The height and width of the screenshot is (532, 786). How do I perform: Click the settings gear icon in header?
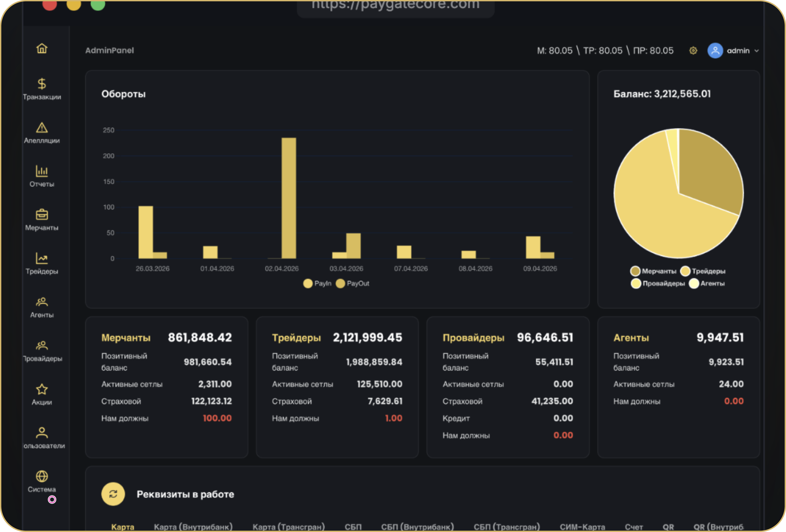(693, 51)
